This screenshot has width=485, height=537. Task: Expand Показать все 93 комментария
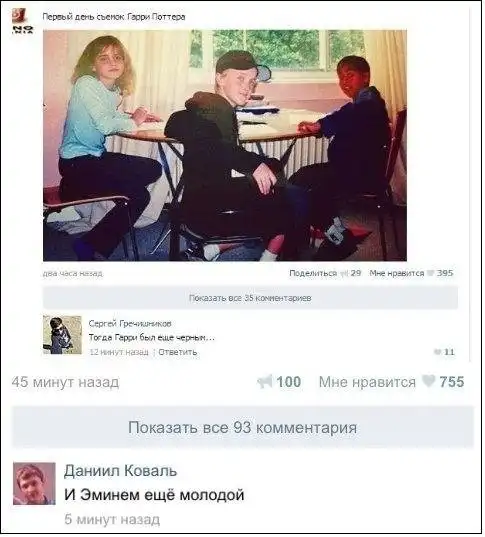pyautogui.click(x=242, y=427)
